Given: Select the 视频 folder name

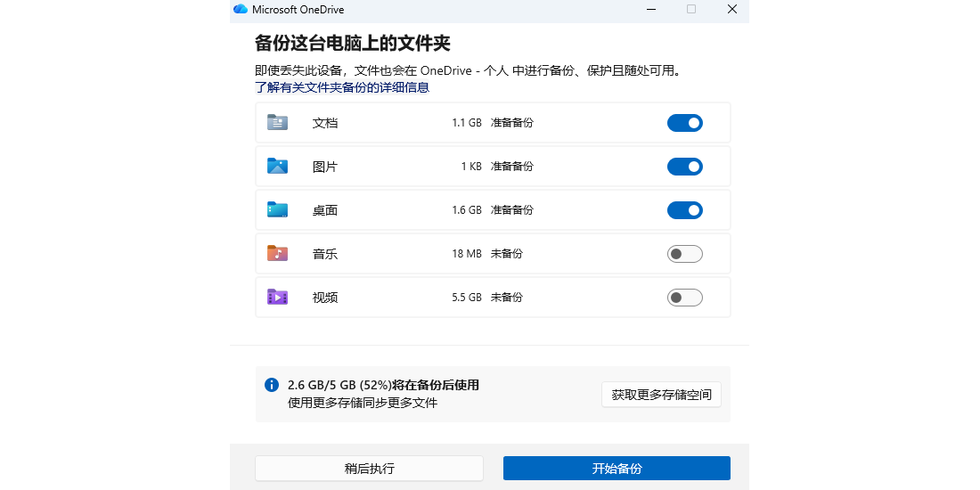Looking at the screenshot, I should [325, 298].
